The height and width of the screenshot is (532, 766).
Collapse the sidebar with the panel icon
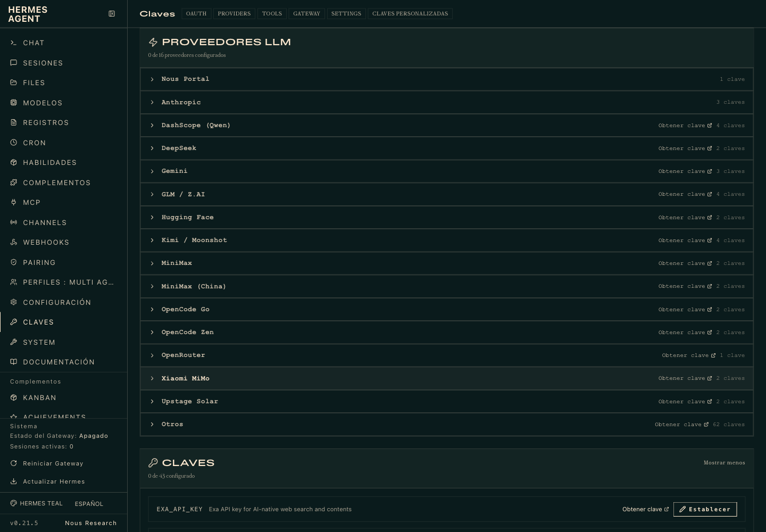[x=112, y=14]
